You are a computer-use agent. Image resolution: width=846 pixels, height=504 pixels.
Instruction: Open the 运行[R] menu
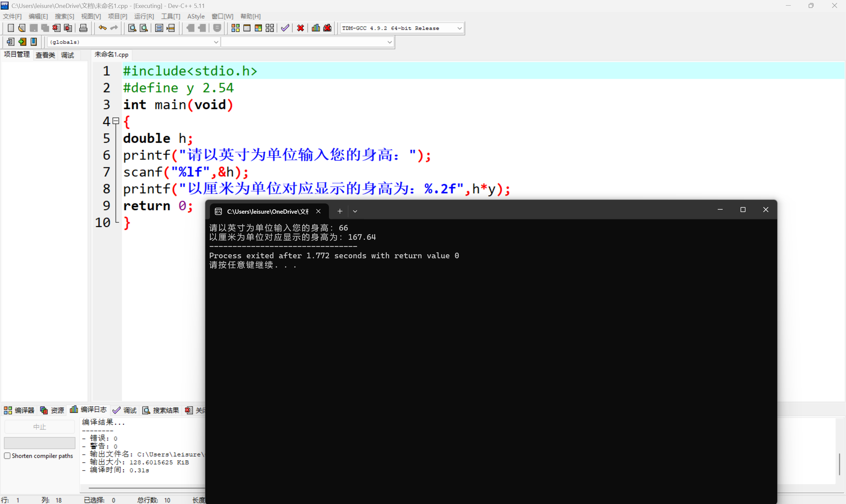point(144,16)
